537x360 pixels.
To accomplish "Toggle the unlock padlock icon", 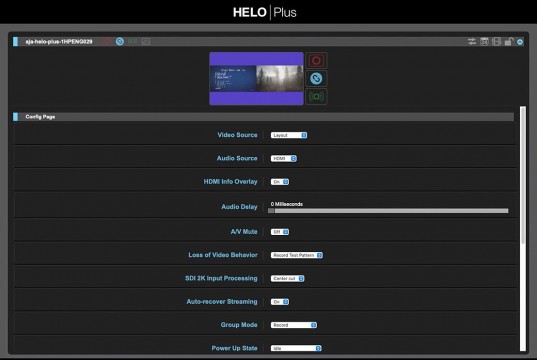I will pos(509,42).
